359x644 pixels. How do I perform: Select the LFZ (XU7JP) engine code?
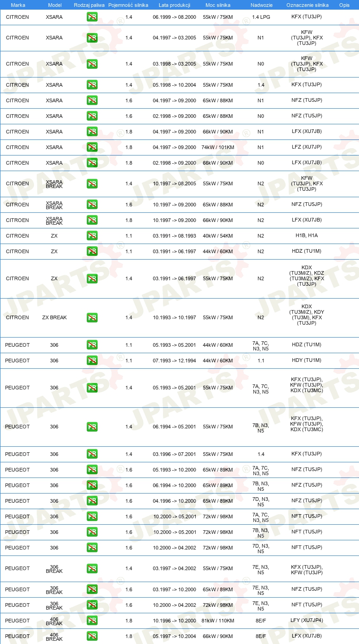pos(307,147)
